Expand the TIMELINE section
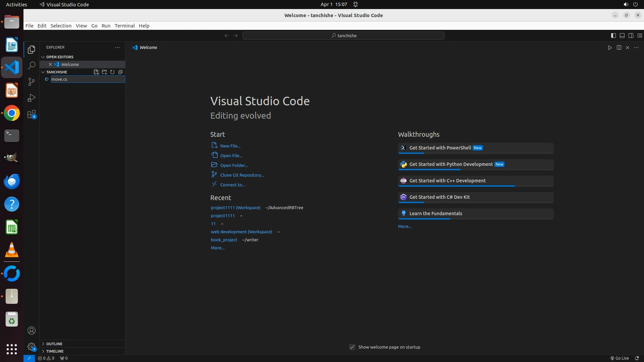Screen dimensions: 644x362 click(x=55, y=351)
